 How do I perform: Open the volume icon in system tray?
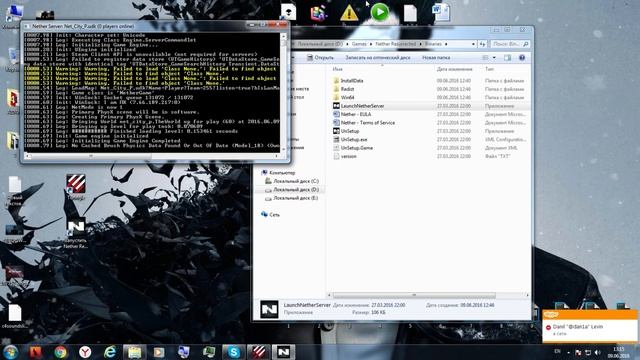click(598, 352)
